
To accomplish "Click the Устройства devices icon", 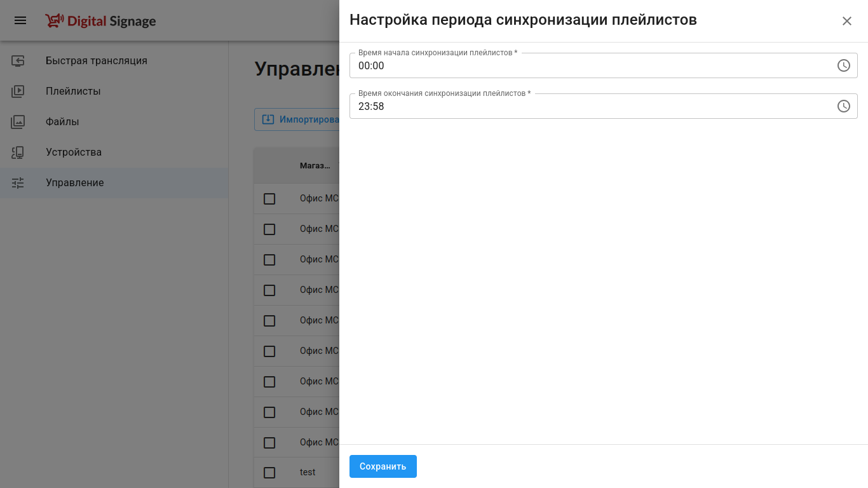I will click(x=18, y=152).
